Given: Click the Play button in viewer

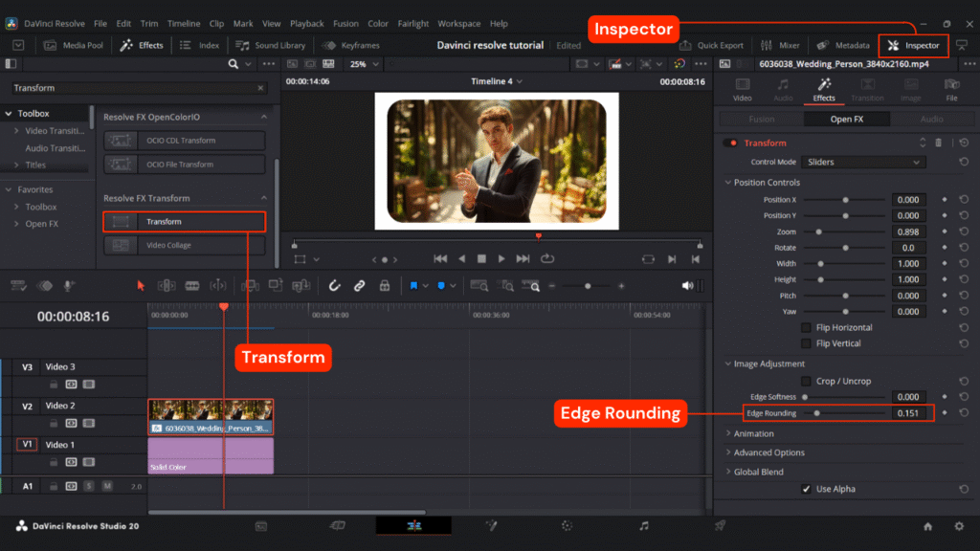Looking at the screenshot, I should point(501,258).
